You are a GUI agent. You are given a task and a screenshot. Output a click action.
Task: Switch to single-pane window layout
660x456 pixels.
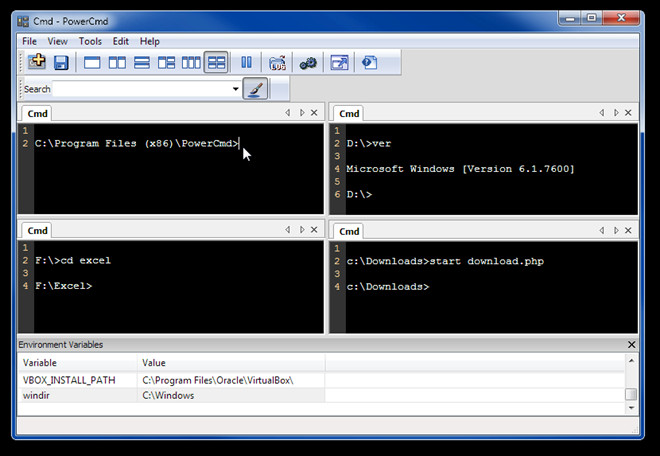92,63
